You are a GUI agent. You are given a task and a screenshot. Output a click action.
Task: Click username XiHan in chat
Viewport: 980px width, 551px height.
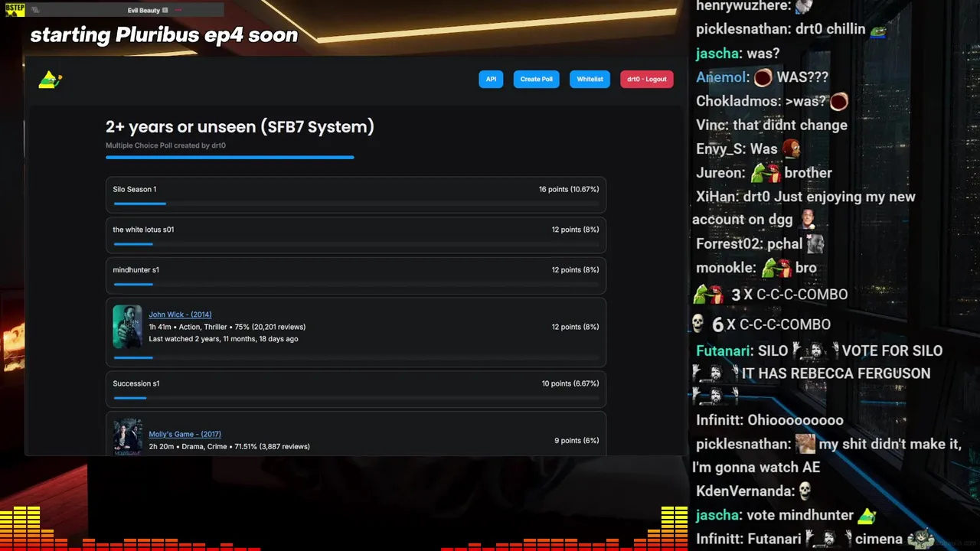(x=717, y=197)
